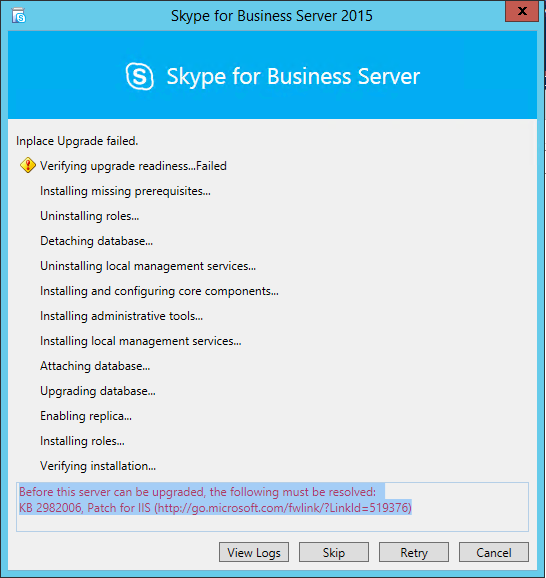Close the Skype for Business Server 2015 window
The width and height of the screenshot is (546, 578).
pyautogui.click(x=522, y=11)
